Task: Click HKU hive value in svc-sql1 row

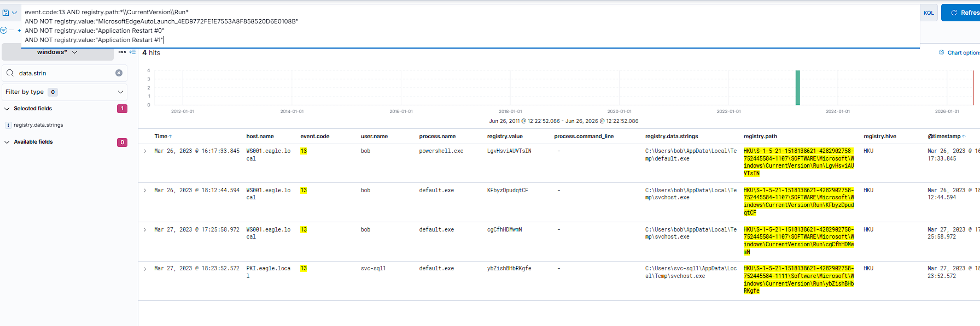Action: point(868,269)
